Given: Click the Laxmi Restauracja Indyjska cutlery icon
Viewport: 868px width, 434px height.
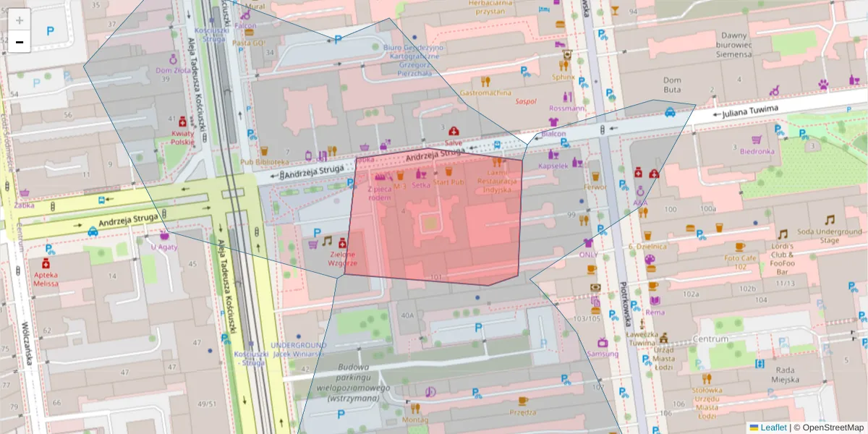Looking at the screenshot, I should point(497,162).
